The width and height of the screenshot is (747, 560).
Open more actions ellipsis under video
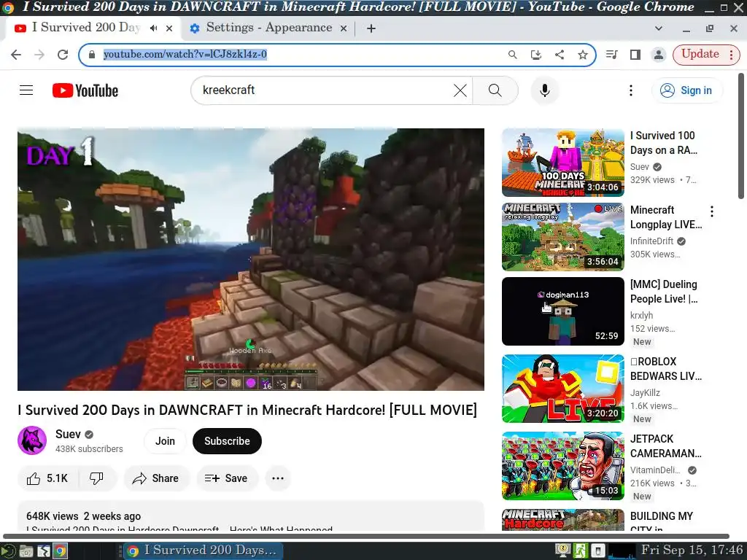click(x=278, y=478)
